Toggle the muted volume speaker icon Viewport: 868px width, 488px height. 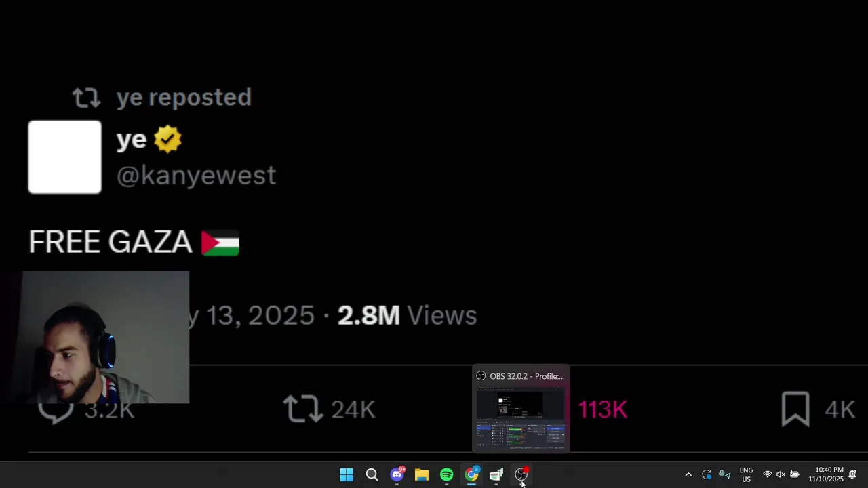click(781, 474)
